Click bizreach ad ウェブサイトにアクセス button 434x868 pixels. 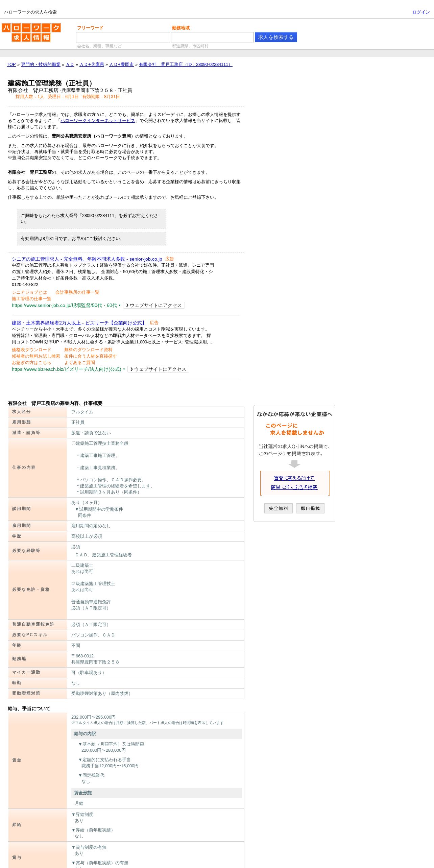(158, 369)
